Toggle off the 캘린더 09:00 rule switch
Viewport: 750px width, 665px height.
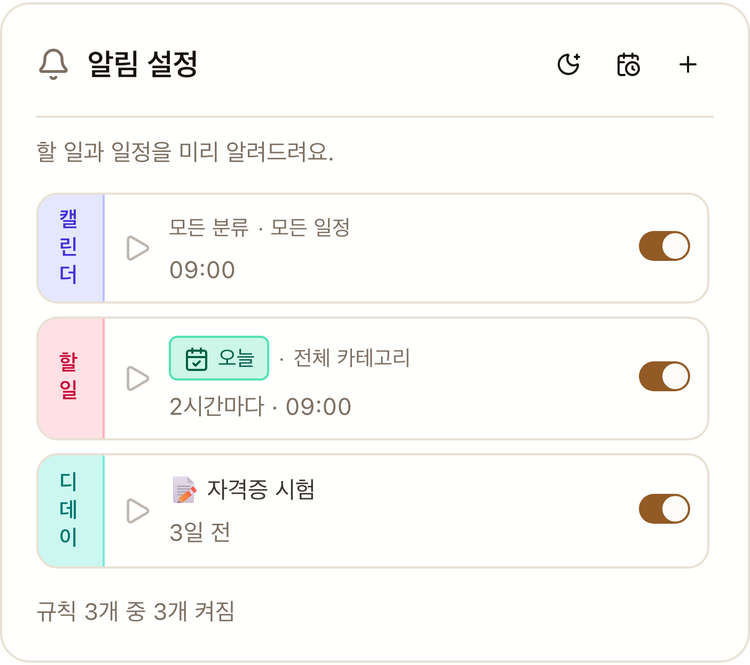(x=664, y=246)
